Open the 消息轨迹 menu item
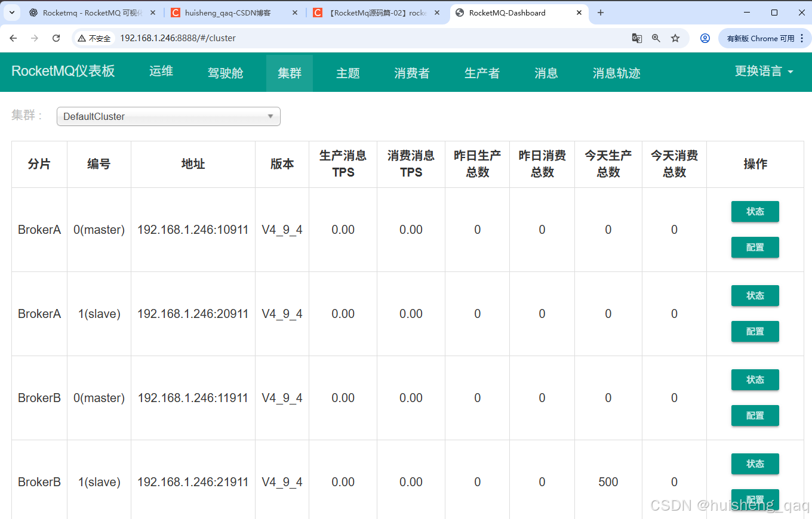Image resolution: width=812 pixels, height=519 pixels. click(617, 73)
